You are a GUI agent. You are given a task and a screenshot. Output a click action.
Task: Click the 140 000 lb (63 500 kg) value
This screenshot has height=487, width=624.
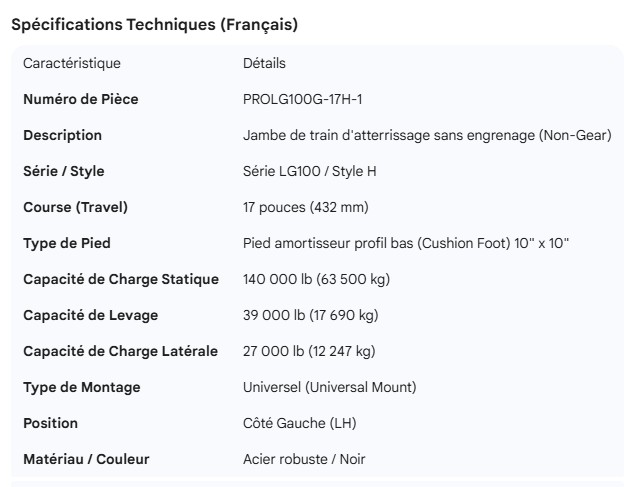pyautogui.click(x=317, y=279)
